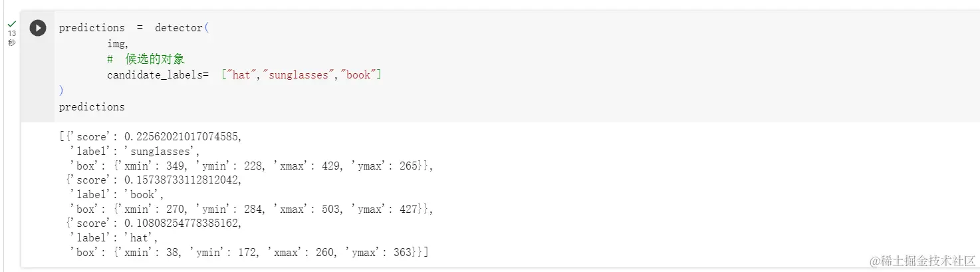Click the sunglasses bounding box output line
Viewport: 980px width, 272px height.
pyautogui.click(x=251, y=166)
